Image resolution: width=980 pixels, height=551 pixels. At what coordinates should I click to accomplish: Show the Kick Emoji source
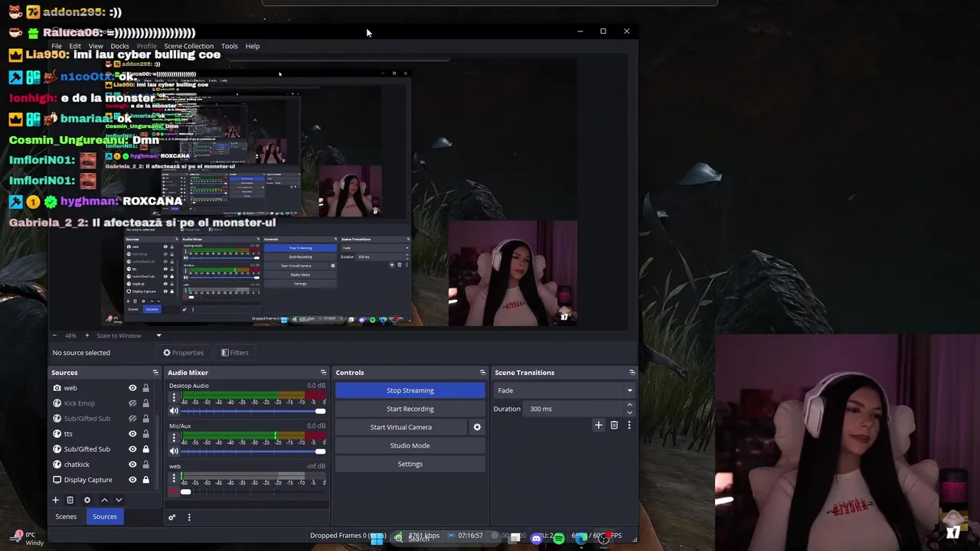132,403
